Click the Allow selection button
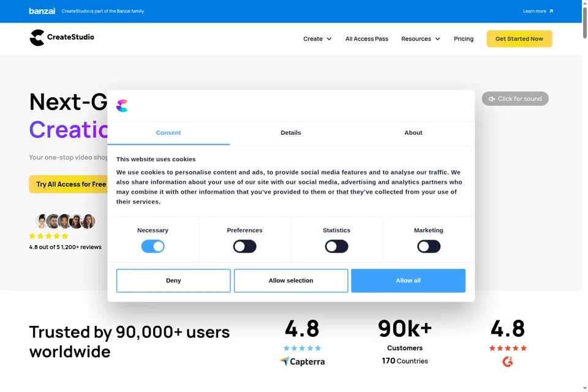Viewport: 588px width, 392px height. pyautogui.click(x=291, y=281)
